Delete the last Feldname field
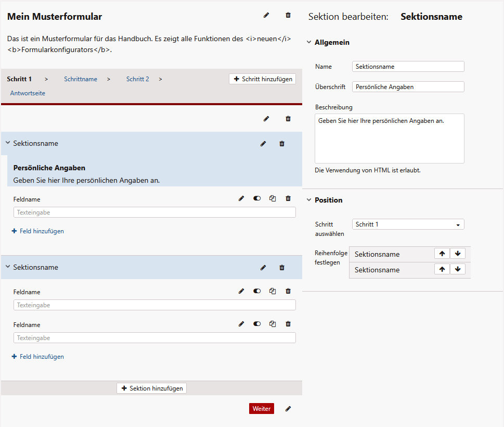The width and height of the screenshot is (504, 427). (x=288, y=324)
